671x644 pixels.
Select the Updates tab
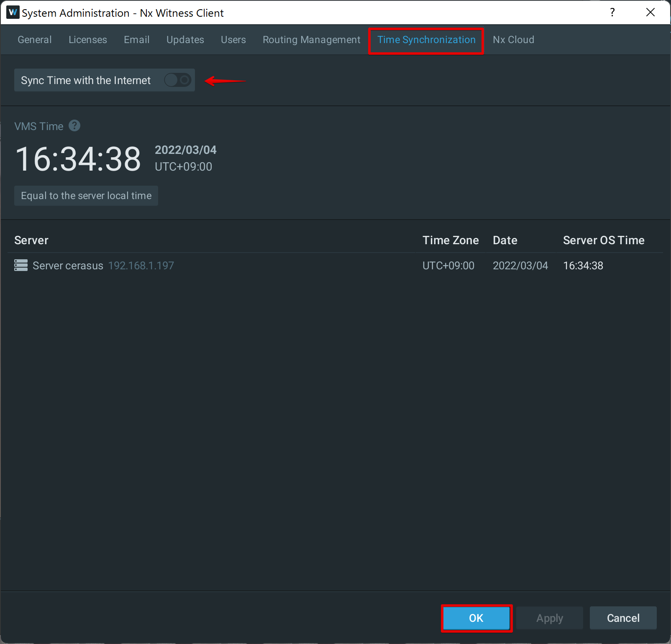185,40
